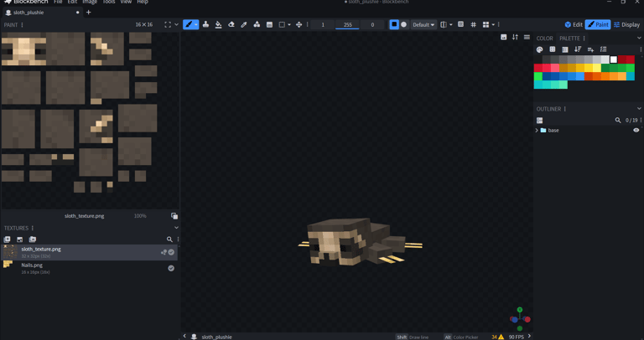644x340 pixels.
Task: Toggle saved checkmark on sloth_texture.png
Action: point(171,252)
